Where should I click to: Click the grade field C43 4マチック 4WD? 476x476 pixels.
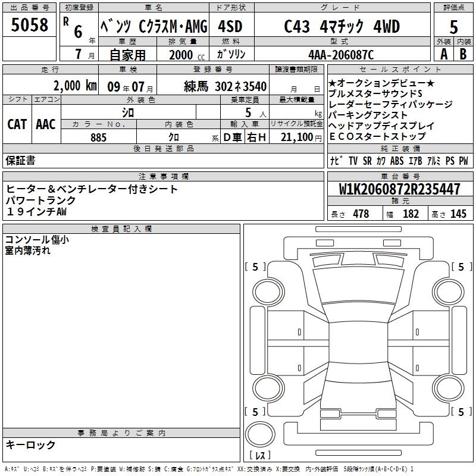(x=341, y=27)
